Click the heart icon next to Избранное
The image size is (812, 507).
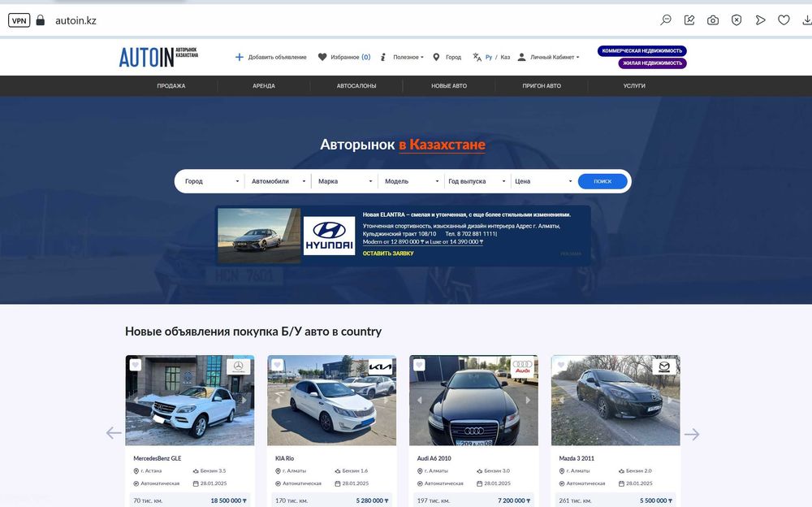[322, 57]
